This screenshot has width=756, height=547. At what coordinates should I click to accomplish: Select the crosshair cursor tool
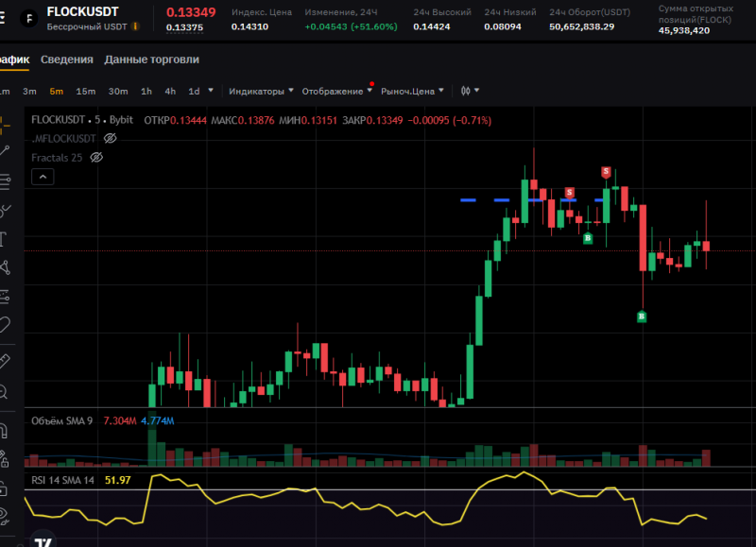[x=4, y=125]
